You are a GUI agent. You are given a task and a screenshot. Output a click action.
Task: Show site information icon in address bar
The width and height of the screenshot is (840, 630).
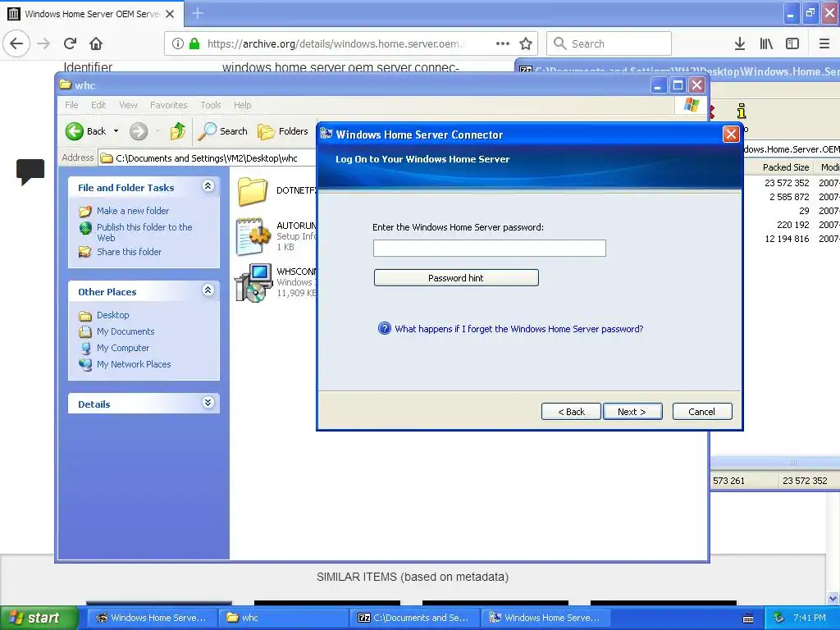coord(177,43)
